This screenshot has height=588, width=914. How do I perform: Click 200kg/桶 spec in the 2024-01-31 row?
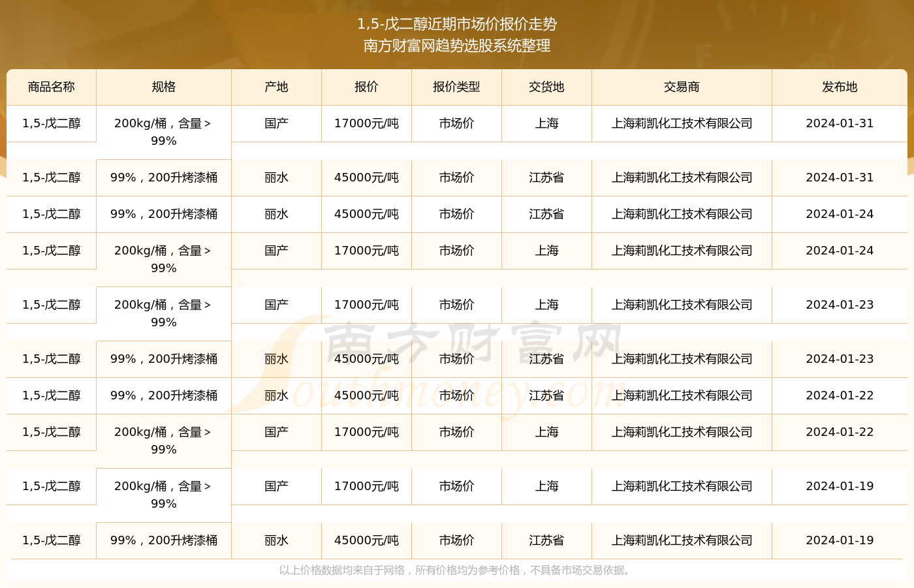(x=163, y=132)
